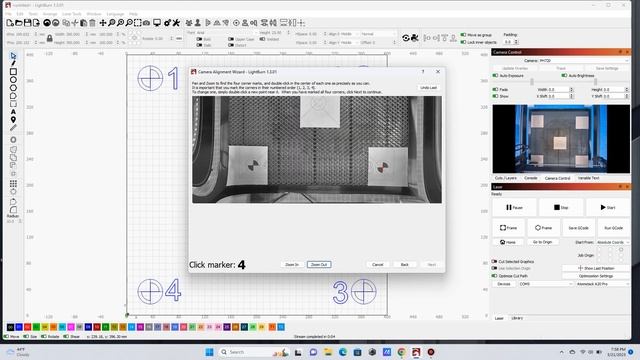Click the X Shift input field
The height and width of the screenshot is (360, 640).
(558, 96)
